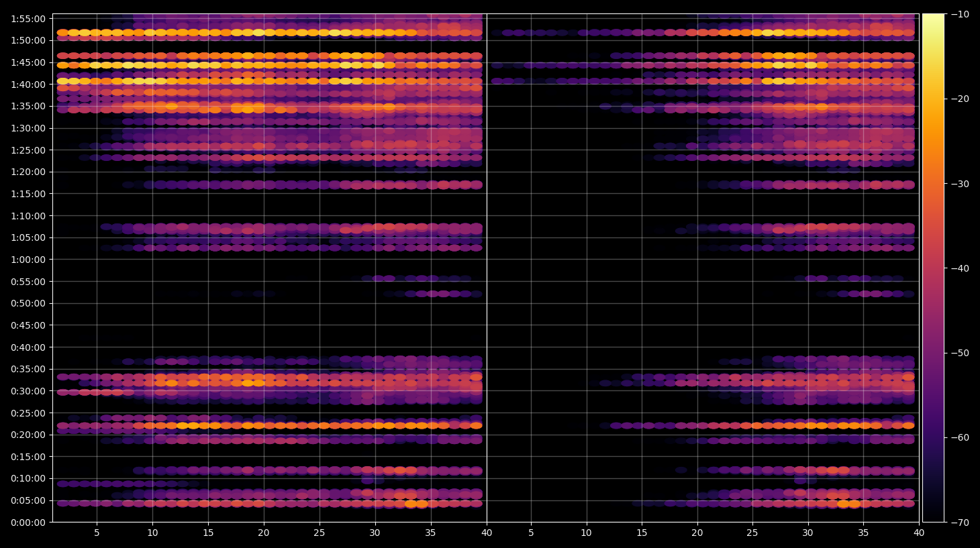Click the y-axis tick label 1:55:00
This screenshot has width=980, height=548.
(x=28, y=19)
